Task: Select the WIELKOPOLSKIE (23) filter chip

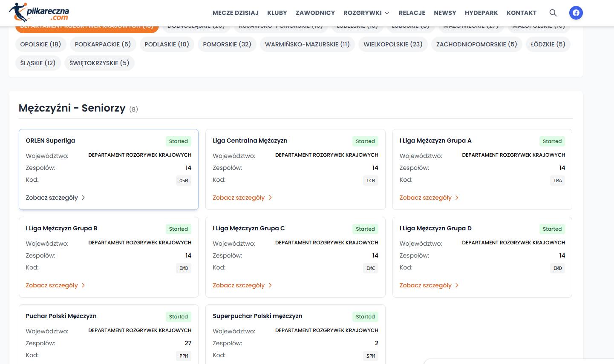Action: pyautogui.click(x=392, y=44)
